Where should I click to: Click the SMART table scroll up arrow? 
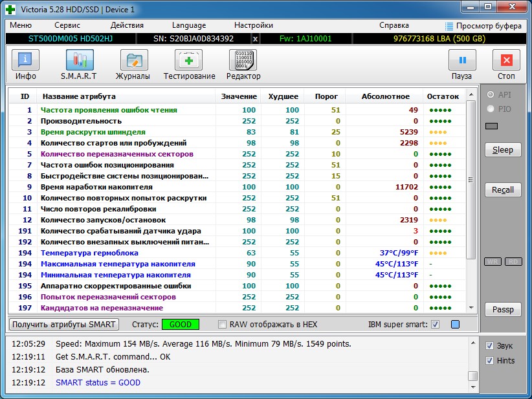471,94
